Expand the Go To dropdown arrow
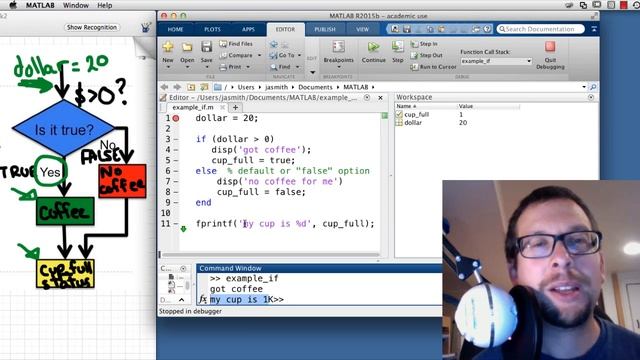 click(300, 55)
